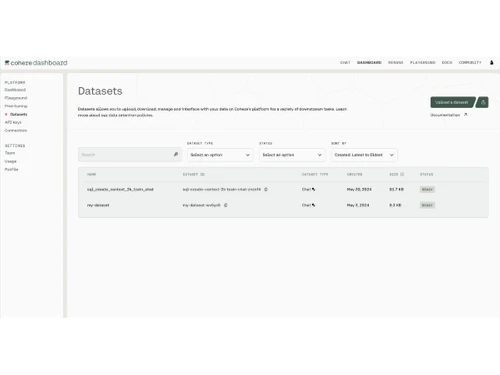Open Connectors in the left sidebar
This screenshot has height=375, width=500.
[16, 130]
